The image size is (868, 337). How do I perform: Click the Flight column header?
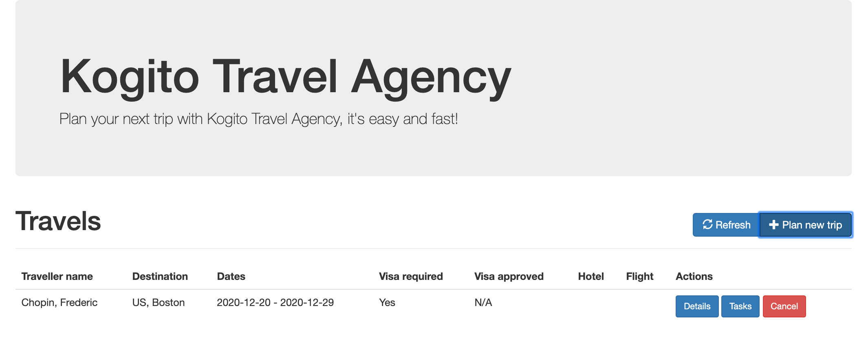639,276
